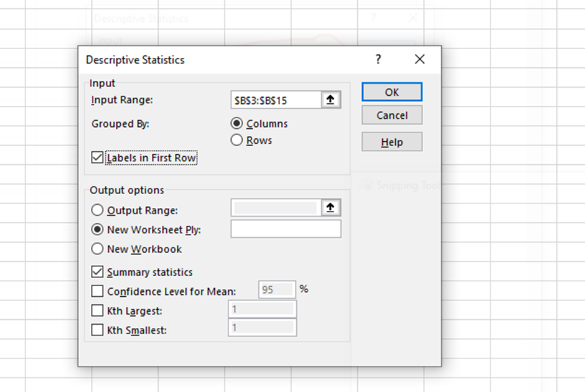Image resolution: width=585 pixels, height=392 pixels.
Task: Click the Input Range field with $B$3:$B$15
Action: point(276,100)
